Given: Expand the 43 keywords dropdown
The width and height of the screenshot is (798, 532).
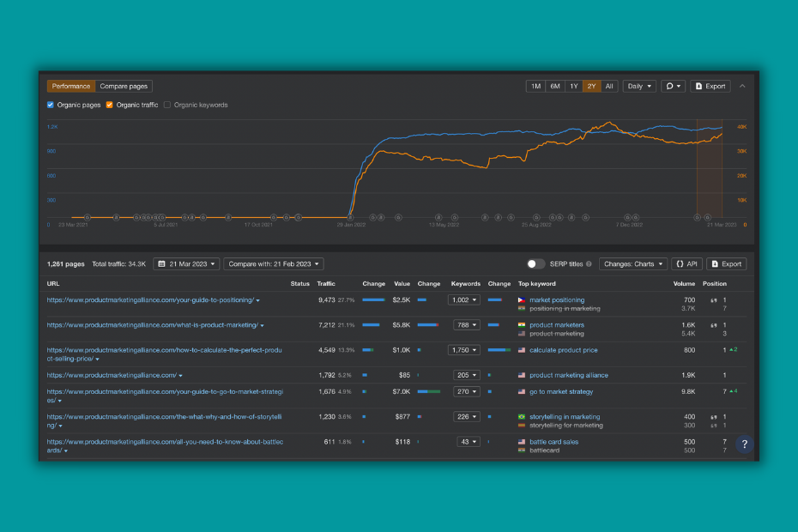Looking at the screenshot, I should click(x=469, y=442).
